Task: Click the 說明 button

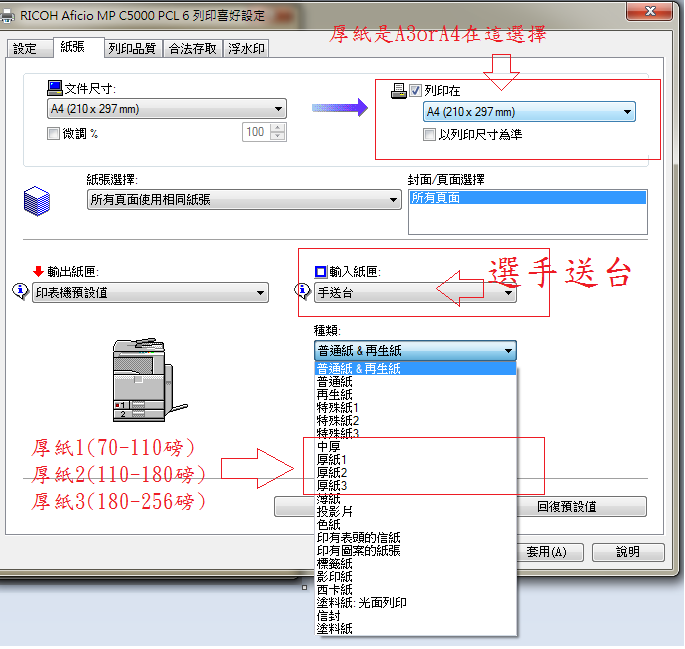Action: [x=628, y=552]
